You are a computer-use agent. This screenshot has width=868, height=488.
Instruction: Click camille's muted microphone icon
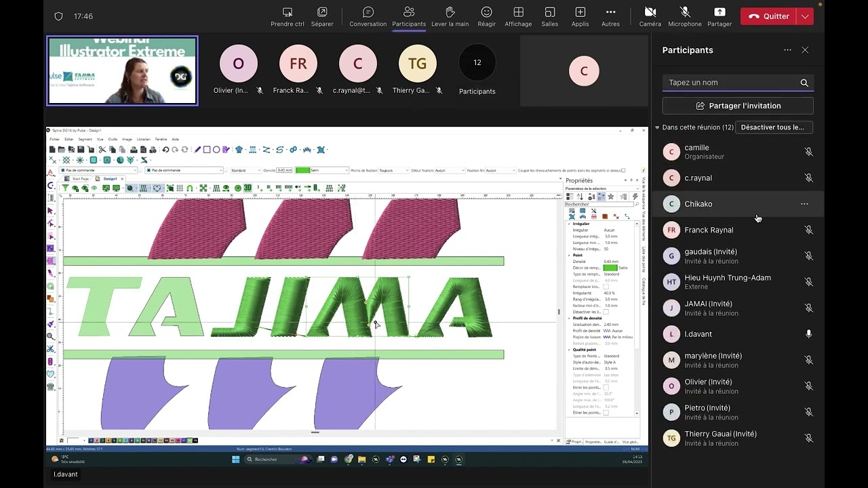(808, 152)
